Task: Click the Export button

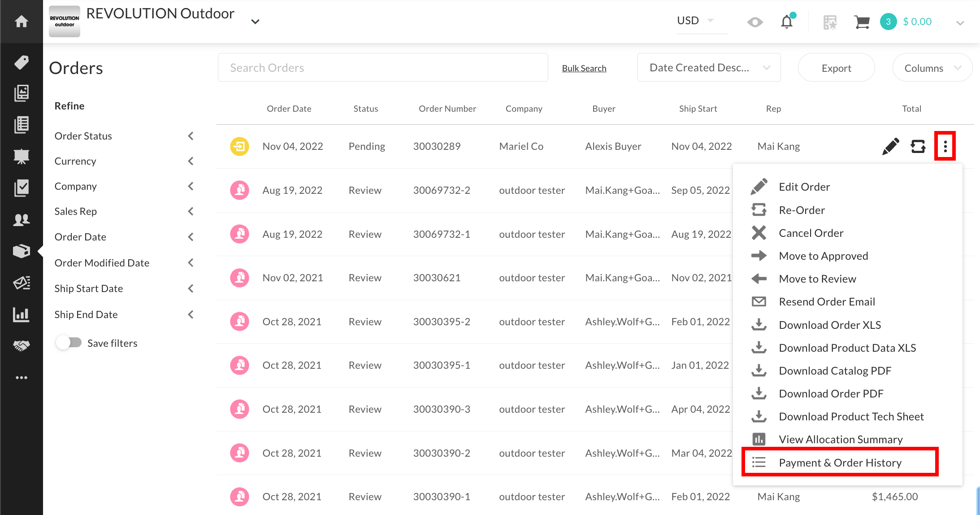Action: pos(836,67)
